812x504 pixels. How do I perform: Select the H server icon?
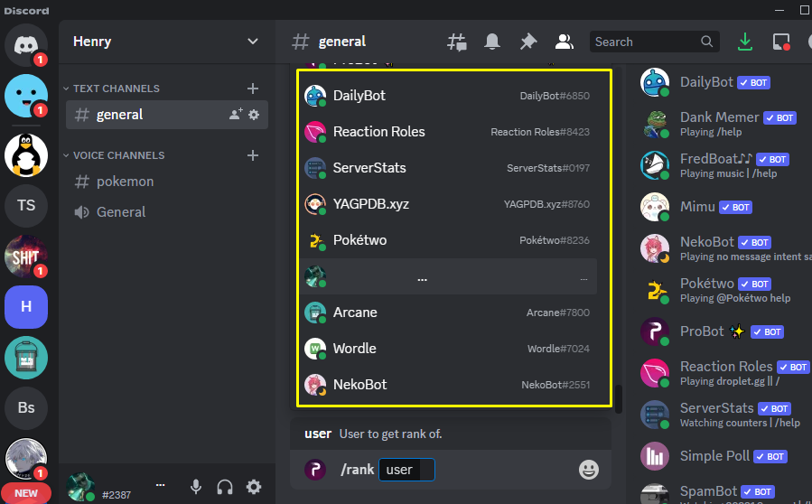26,307
